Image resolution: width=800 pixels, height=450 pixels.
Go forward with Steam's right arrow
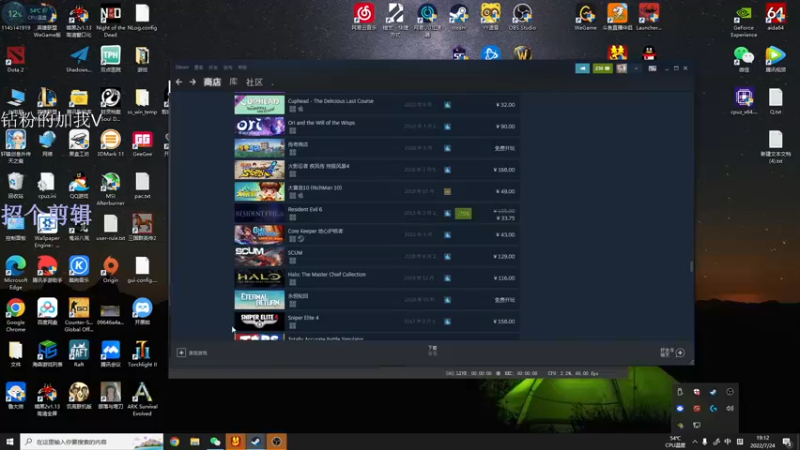click(192, 82)
